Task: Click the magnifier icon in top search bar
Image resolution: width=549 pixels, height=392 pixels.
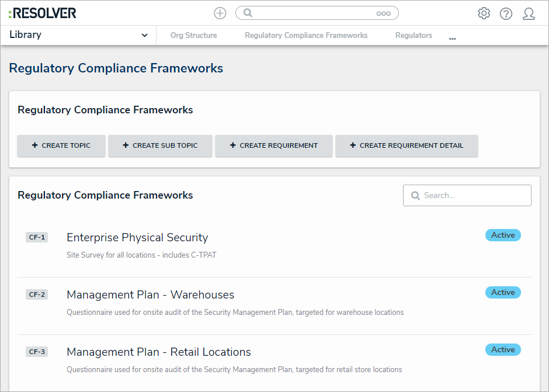Action: pyautogui.click(x=248, y=13)
